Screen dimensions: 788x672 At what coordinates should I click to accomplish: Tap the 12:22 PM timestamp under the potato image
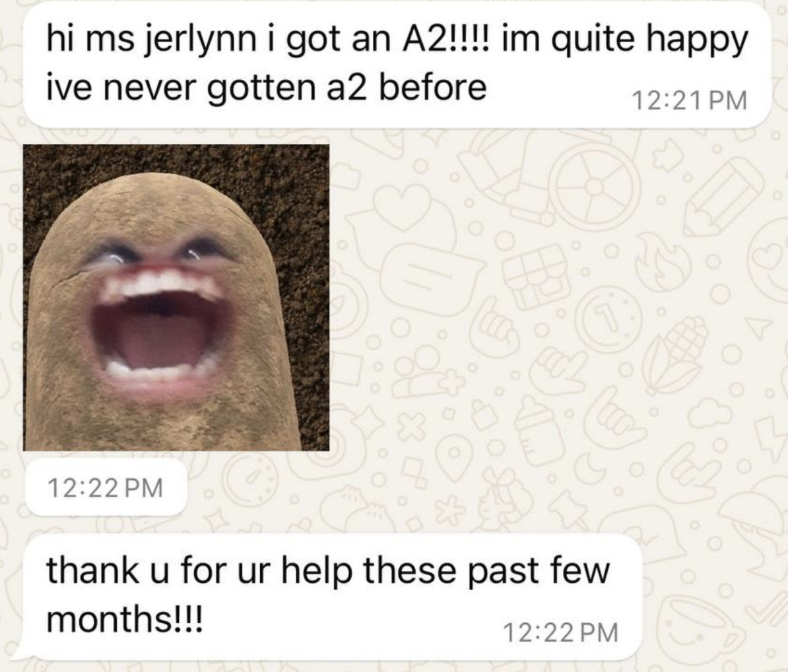click(106, 488)
